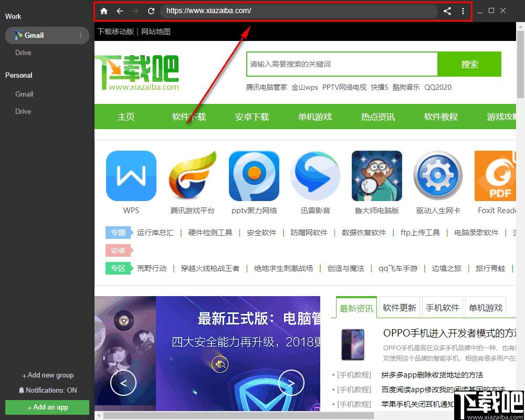Switch to 单机游戏 tab in news panel
The width and height of the screenshot is (525, 420).
click(486, 308)
